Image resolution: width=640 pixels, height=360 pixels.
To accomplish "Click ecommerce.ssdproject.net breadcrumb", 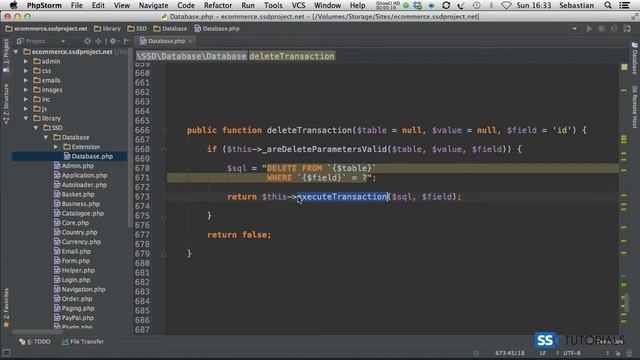I will click(x=47, y=29).
